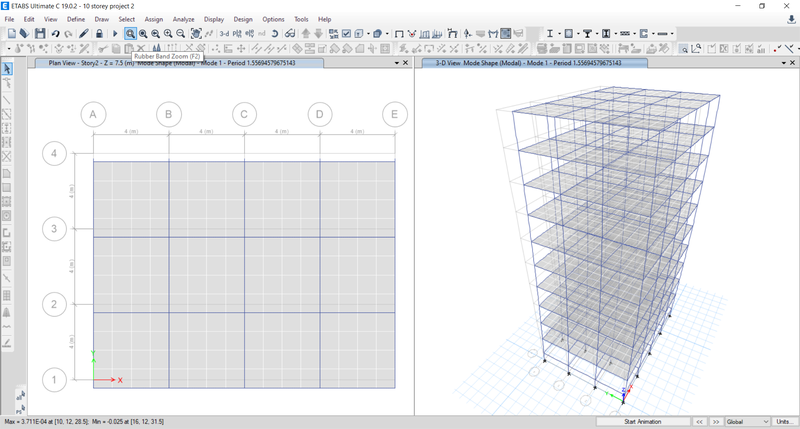Screen dimensions: 800x429
Task: Click grid bubble 4 in plan view
Action: click(x=54, y=154)
